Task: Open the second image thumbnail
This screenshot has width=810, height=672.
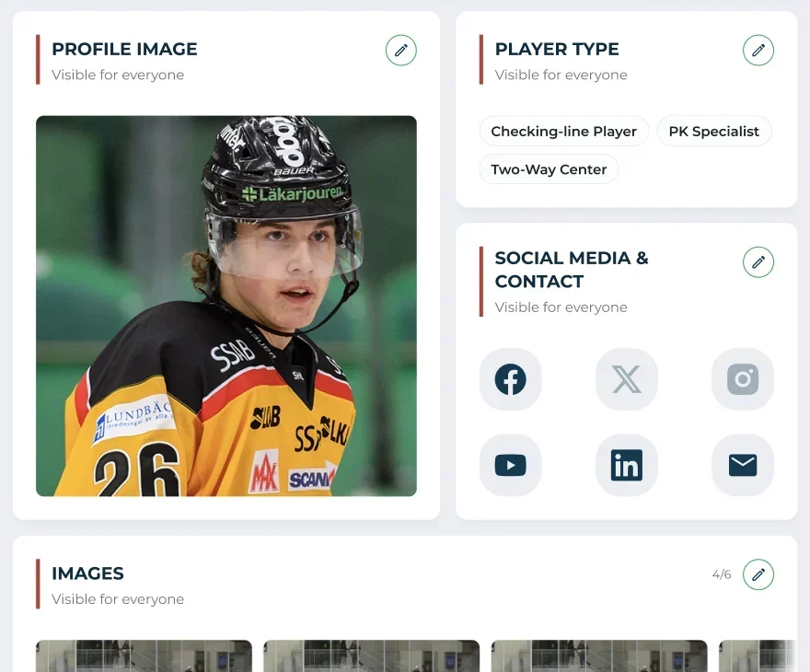Action: (x=372, y=656)
